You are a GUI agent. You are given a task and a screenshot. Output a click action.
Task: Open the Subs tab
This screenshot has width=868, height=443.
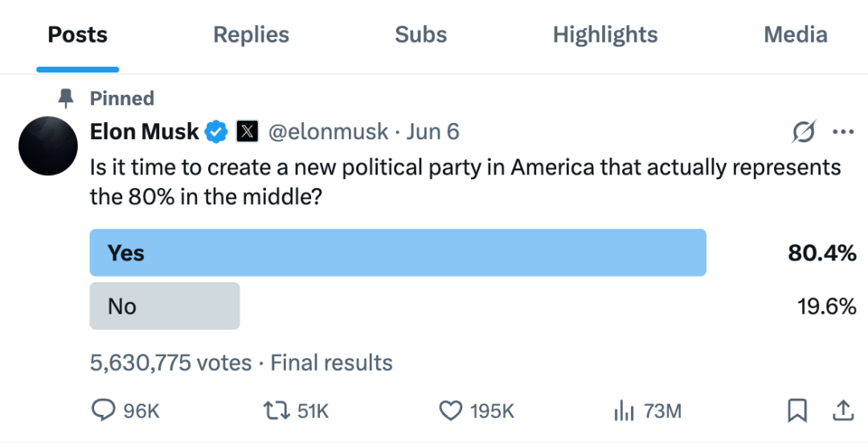[x=420, y=35]
